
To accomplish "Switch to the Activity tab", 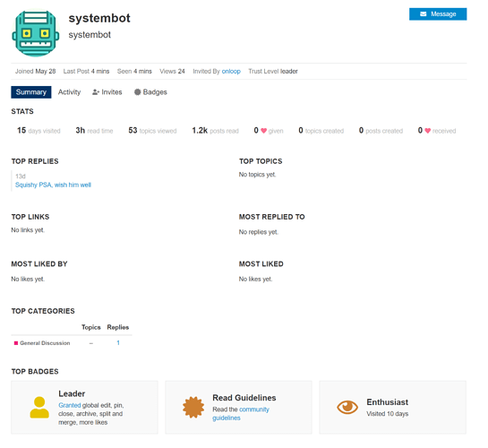I will (x=70, y=92).
